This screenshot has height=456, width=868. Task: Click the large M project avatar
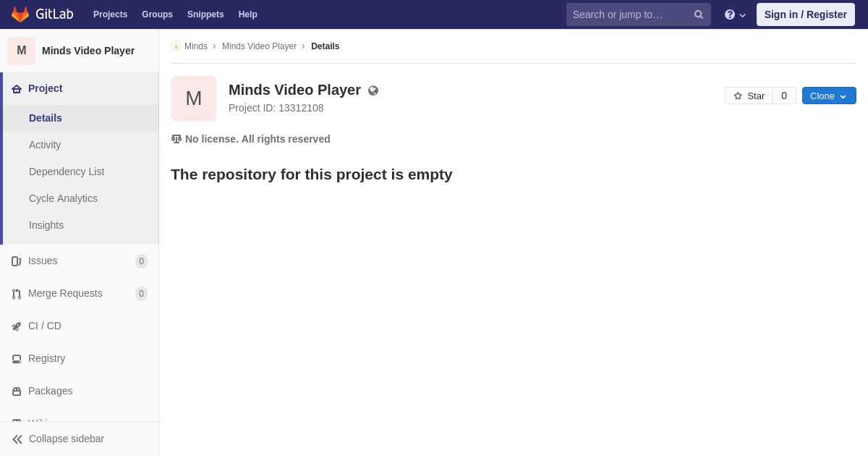pos(194,98)
